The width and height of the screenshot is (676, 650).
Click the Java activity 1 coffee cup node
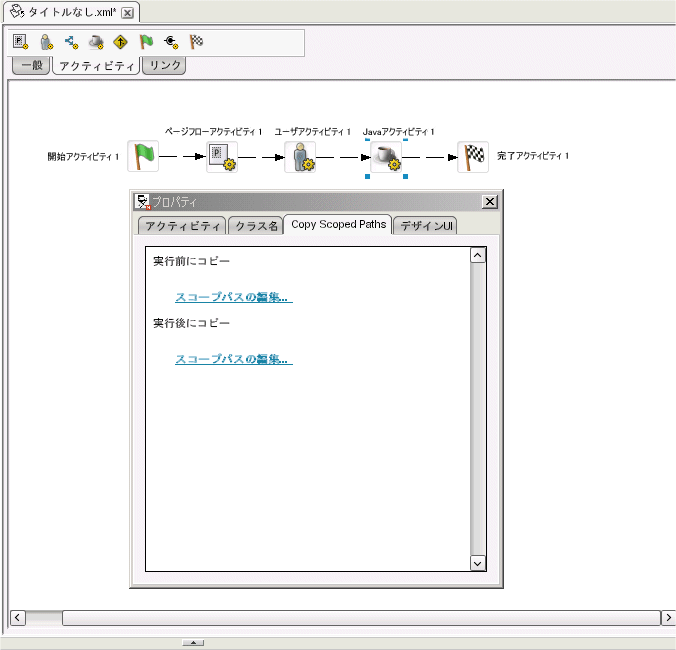(x=386, y=157)
